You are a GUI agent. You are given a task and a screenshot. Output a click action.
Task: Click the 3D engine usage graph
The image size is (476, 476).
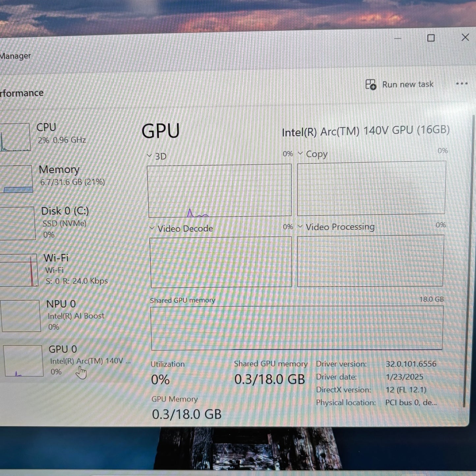[220, 191]
